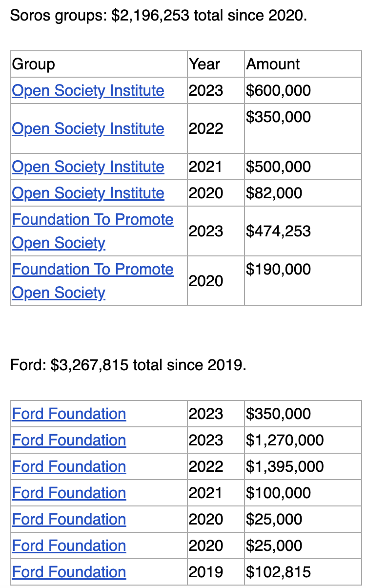Open the 2019 Ford Foundation link
This screenshot has width=366, height=588.
coord(69,572)
